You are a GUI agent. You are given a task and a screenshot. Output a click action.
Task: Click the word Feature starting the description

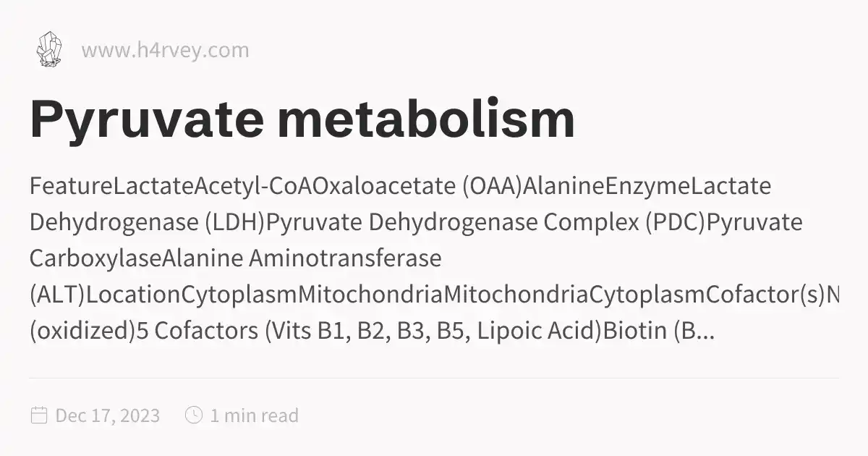coord(71,187)
